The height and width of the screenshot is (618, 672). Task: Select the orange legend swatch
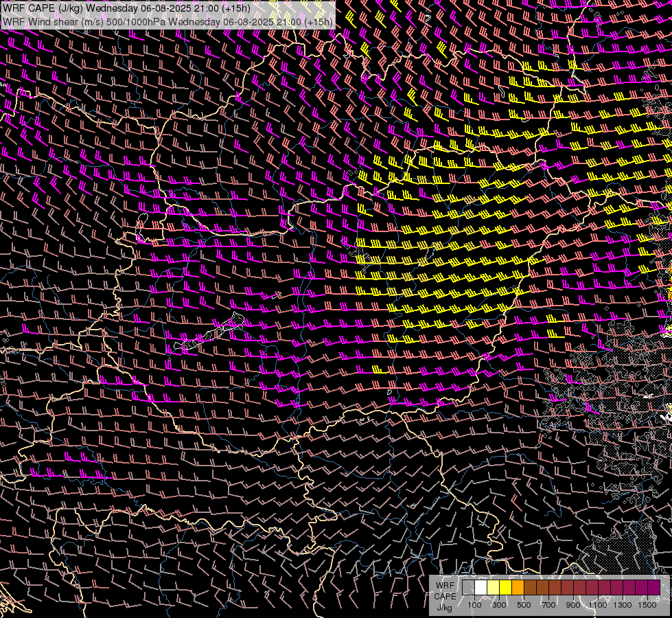[518, 588]
